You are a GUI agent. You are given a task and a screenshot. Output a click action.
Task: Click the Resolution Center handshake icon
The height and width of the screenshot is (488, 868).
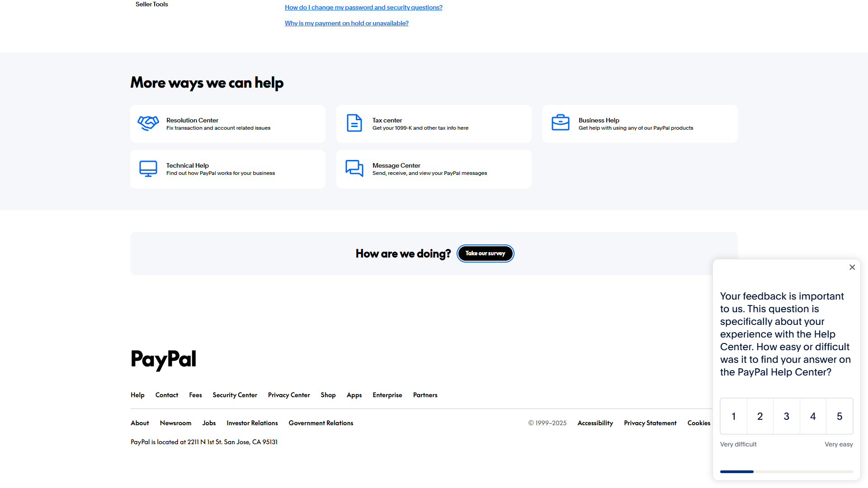point(148,123)
